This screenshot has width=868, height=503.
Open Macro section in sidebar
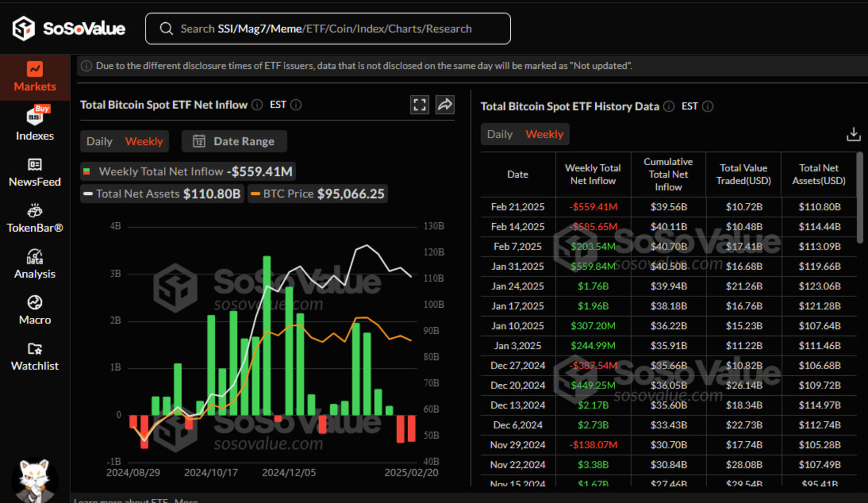click(35, 310)
